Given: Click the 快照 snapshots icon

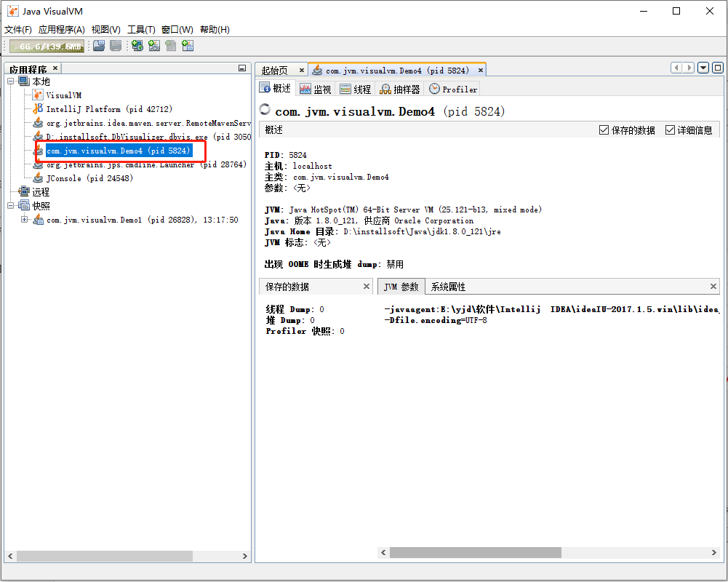Looking at the screenshot, I should tap(24, 205).
